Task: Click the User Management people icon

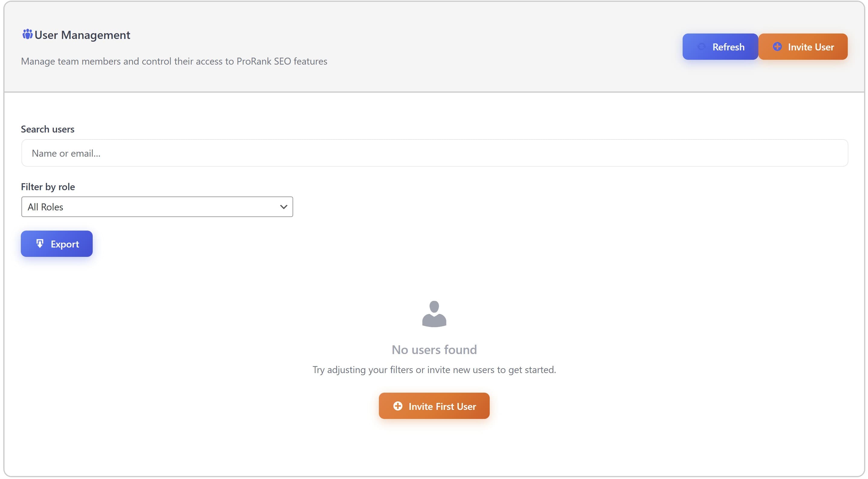Action: coord(28,34)
